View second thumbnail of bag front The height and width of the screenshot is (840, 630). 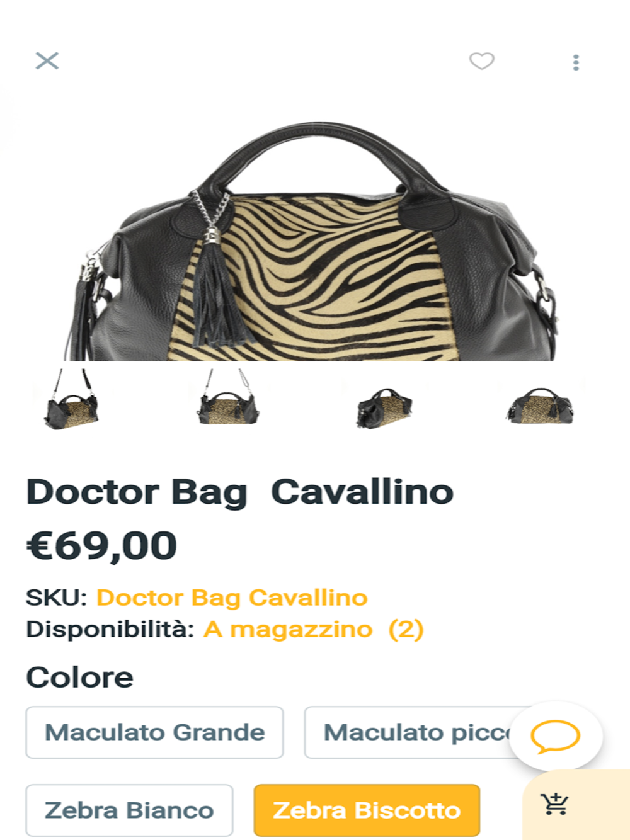pos(228,399)
